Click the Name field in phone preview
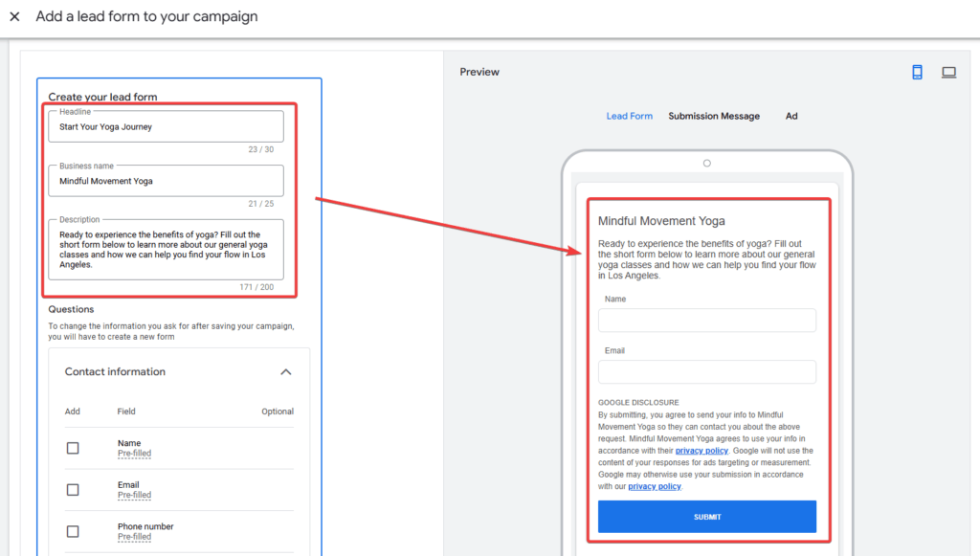The height and width of the screenshot is (556, 980). pyautogui.click(x=706, y=321)
